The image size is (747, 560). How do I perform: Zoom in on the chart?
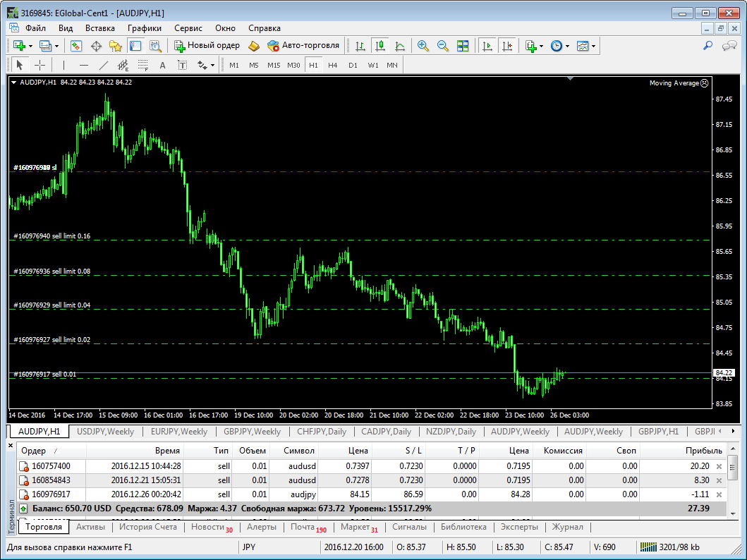pos(423,46)
